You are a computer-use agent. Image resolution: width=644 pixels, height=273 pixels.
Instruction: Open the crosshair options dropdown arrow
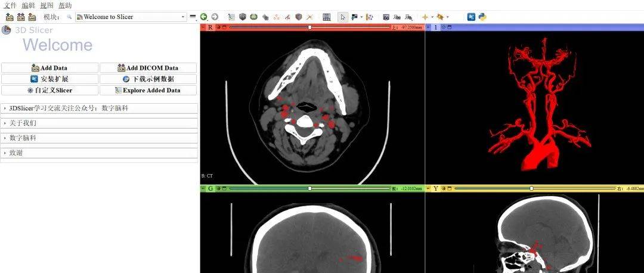pos(432,17)
